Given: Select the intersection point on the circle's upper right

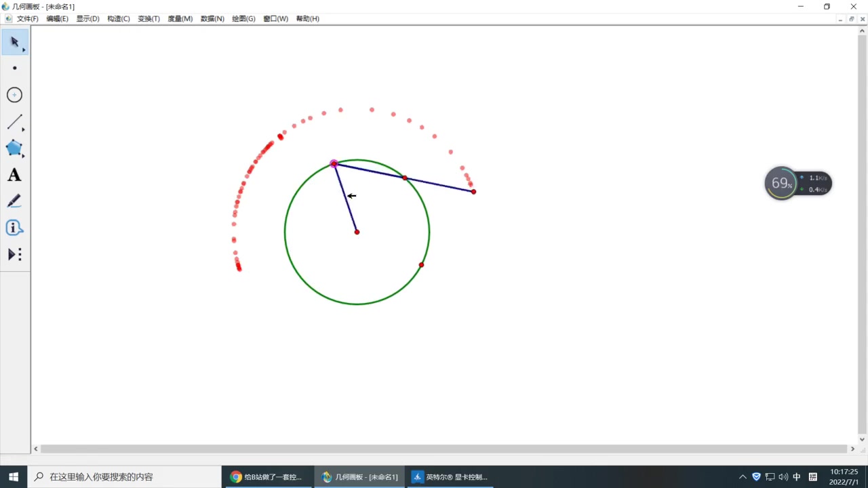Looking at the screenshot, I should coord(405,178).
